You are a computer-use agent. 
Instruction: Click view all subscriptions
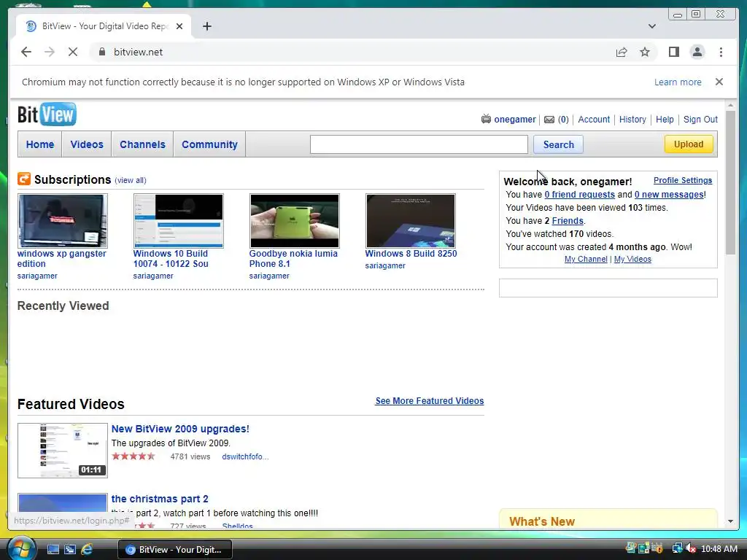click(130, 181)
